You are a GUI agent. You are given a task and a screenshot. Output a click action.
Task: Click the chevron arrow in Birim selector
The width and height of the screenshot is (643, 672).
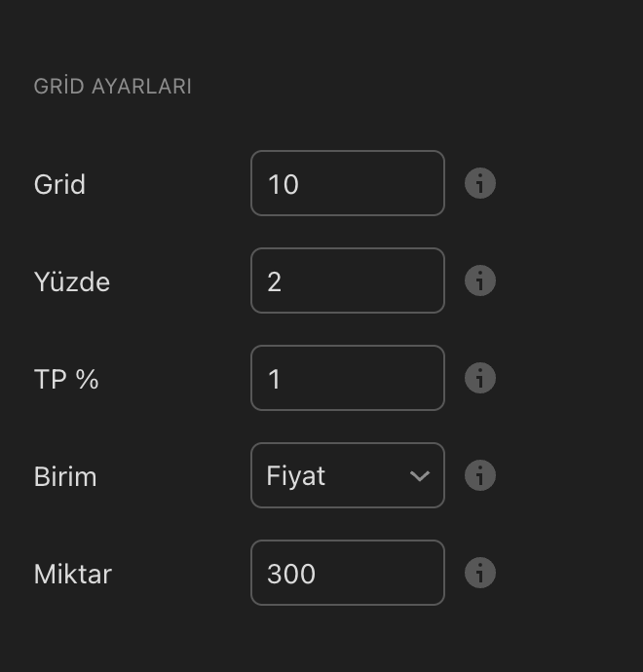point(419,475)
